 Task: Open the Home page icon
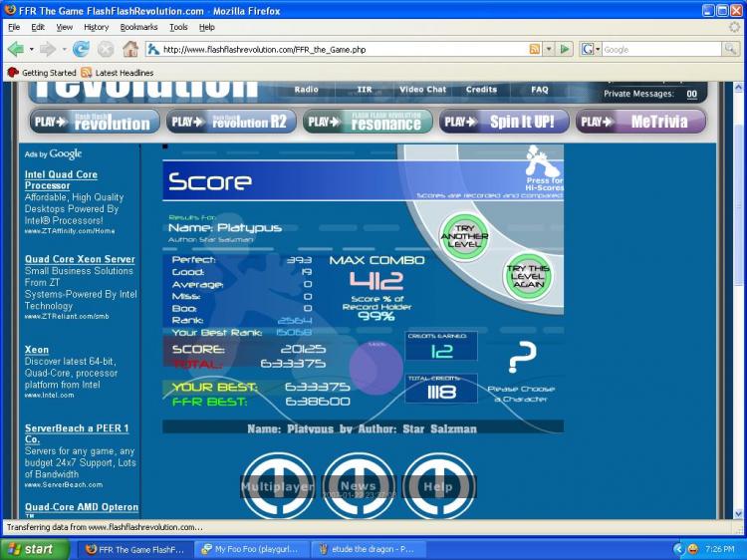130,49
